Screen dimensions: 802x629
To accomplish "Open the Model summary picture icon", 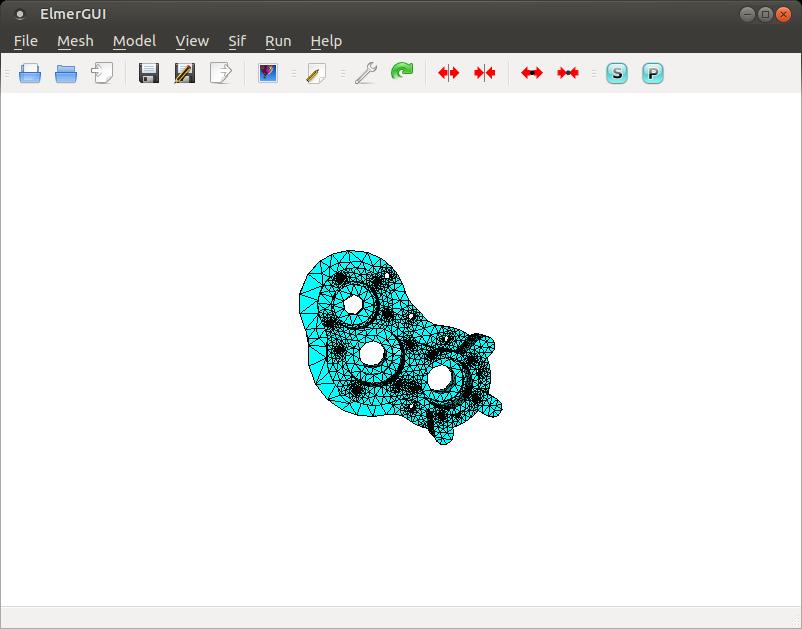I will [x=268, y=73].
